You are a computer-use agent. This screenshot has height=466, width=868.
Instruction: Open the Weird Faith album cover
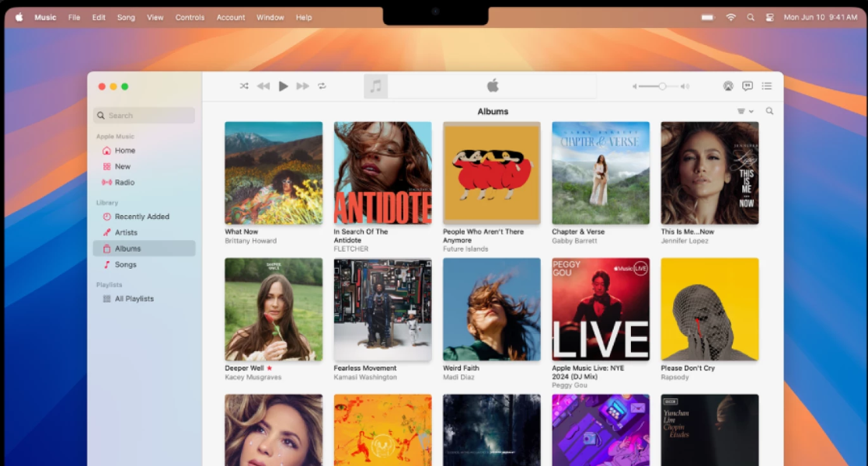[x=492, y=309]
